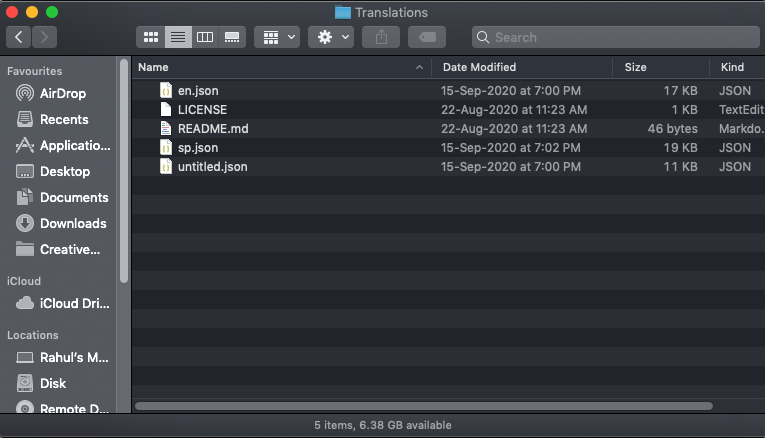The image size is (765, 438).
Task: Open the group-by arrangement dropdown
Action: point(277,37)
